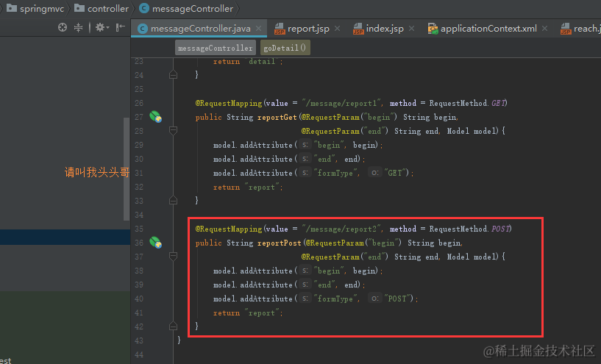The height and width of the screenshot is (364, 601).
Task: Click the "POST" string on line 40
Action: tap(397, 299)
